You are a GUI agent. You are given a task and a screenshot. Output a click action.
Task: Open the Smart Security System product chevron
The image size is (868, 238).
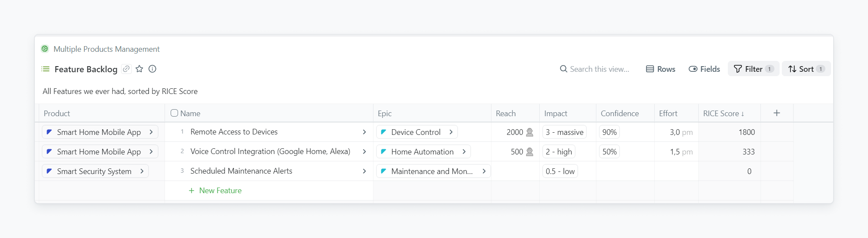(x=142, y=171)
